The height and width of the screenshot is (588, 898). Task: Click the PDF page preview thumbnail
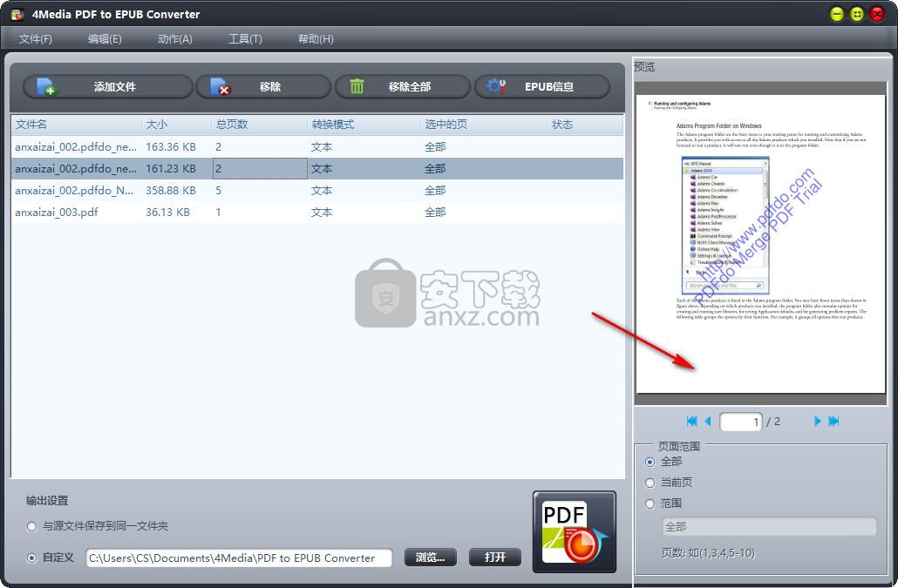coord(761,244)
